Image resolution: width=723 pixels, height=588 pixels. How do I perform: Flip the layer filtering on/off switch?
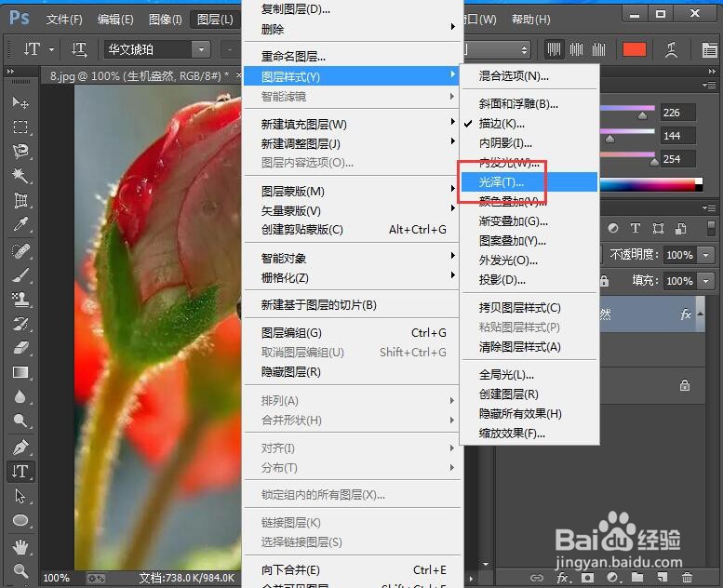tap(711, 228)
